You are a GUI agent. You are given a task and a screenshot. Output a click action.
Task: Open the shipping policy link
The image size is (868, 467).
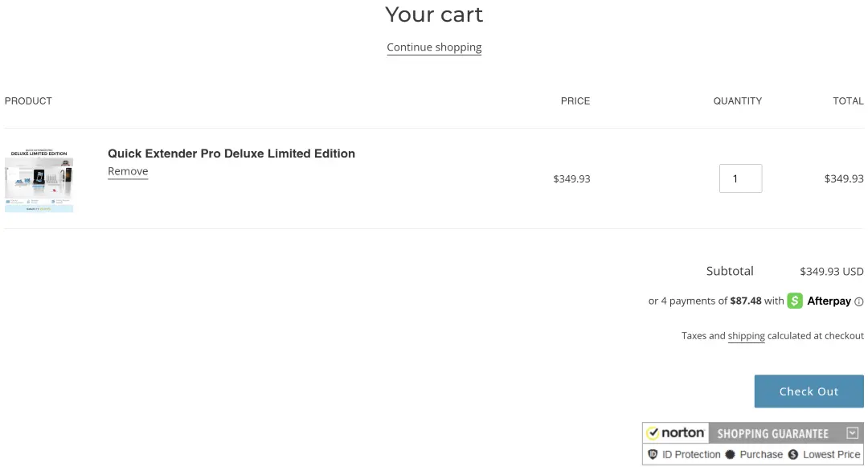click(x=746, y=336)
